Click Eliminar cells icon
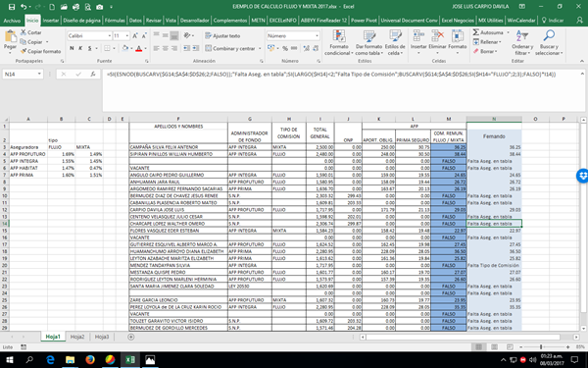Viewport: 588px width, 368px height. click(x=438, y=36)
